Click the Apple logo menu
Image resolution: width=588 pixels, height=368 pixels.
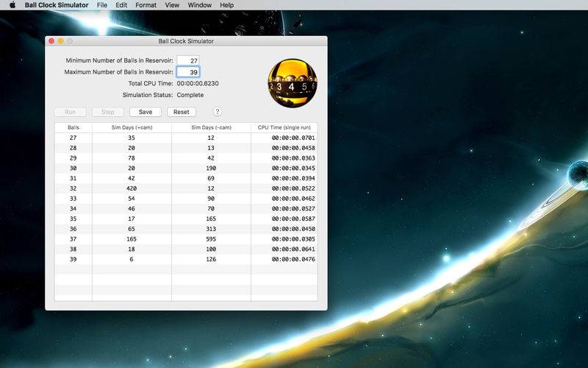point(12,5)
